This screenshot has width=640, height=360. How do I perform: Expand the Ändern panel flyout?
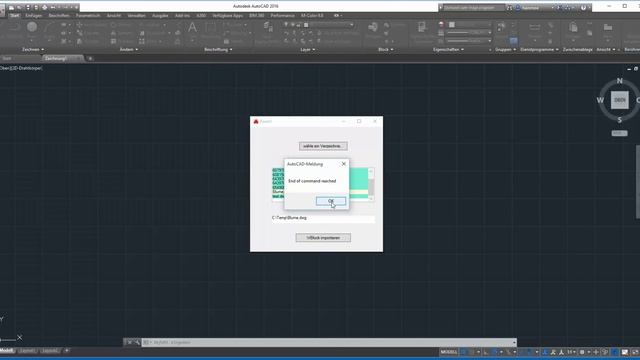pos(129,49)
